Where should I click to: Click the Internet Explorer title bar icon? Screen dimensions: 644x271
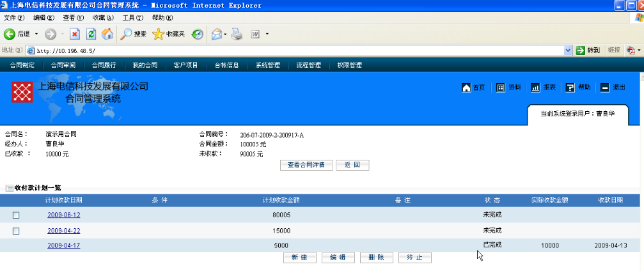[4, 5]
